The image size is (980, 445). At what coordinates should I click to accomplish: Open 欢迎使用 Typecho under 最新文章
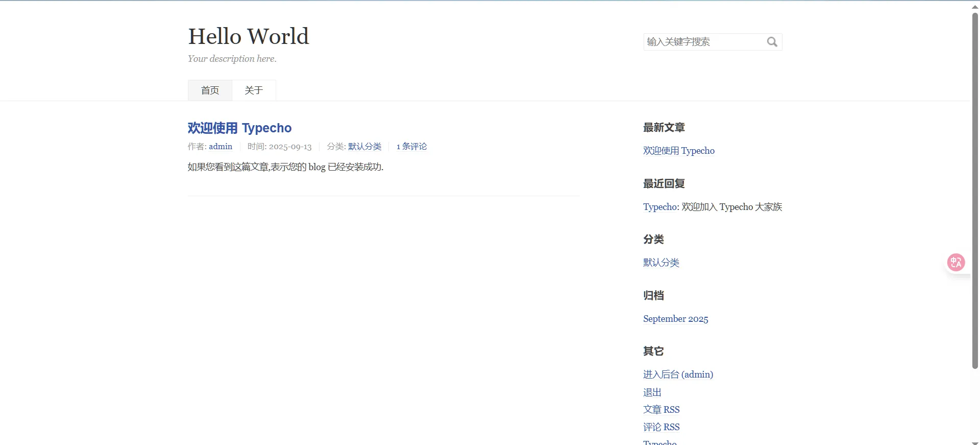coord(679,151)
